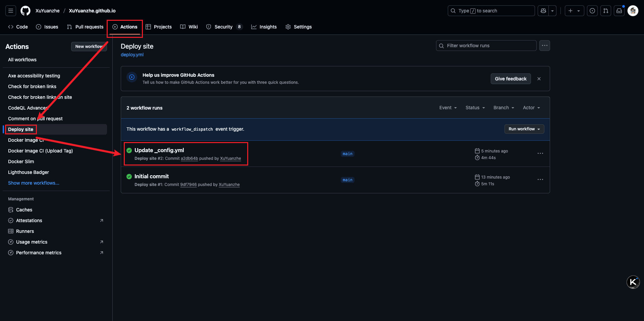Switch to the Pull requests tab
Viewport: 644px width, 321px height.
[x=85, y=27]
